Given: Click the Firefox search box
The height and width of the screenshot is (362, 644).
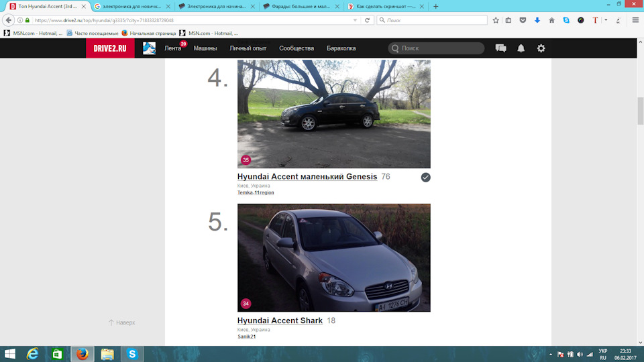Looking at the screenshot, I should coord(432,20).
